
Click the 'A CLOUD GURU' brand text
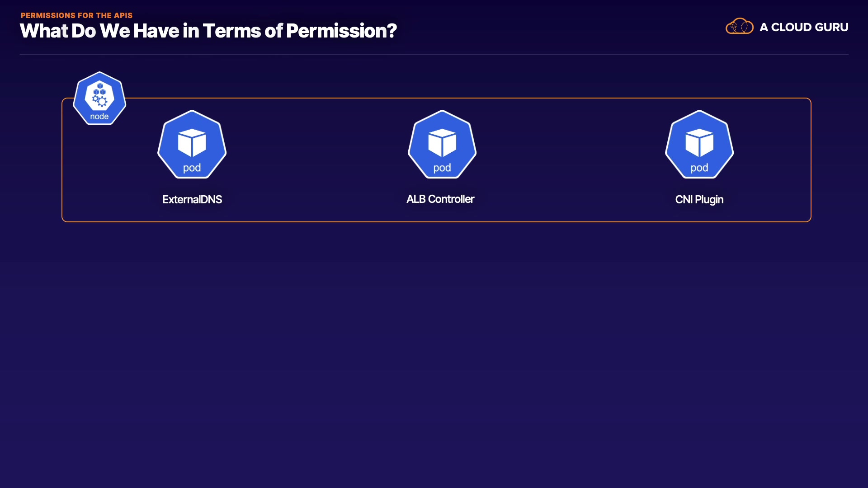point(804,27)
